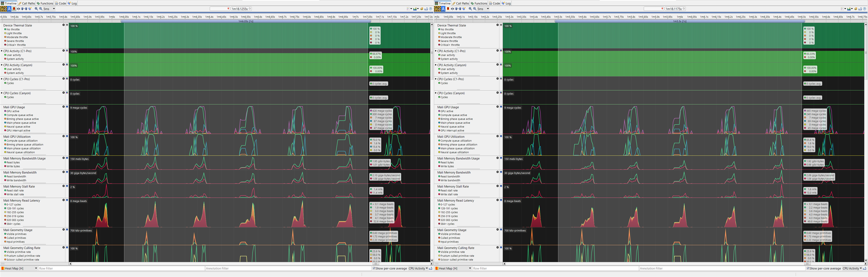Click the red bookmark marker icon in right window
Screen dimensions: 868x277
pos(448,9)
